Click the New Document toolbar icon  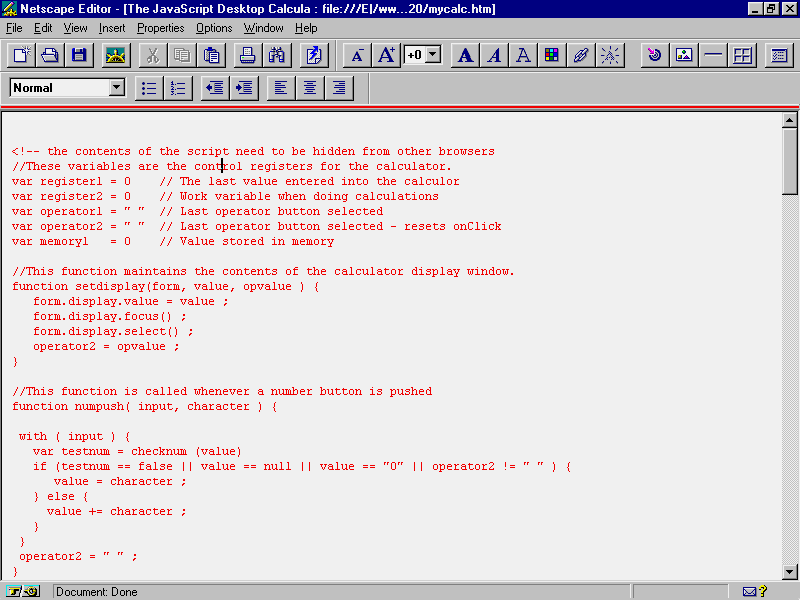pyautogui.click(x=21, y=55)
